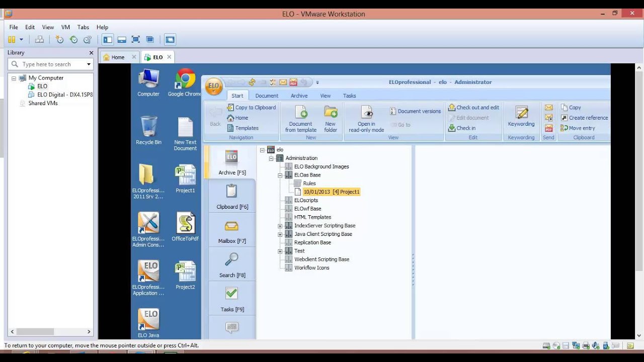
Task: Open the Document ribbon tab
Action: 267,96
